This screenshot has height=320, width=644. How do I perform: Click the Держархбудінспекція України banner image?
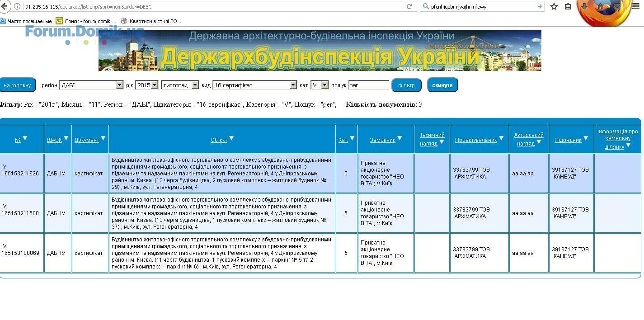pos(320,51)
